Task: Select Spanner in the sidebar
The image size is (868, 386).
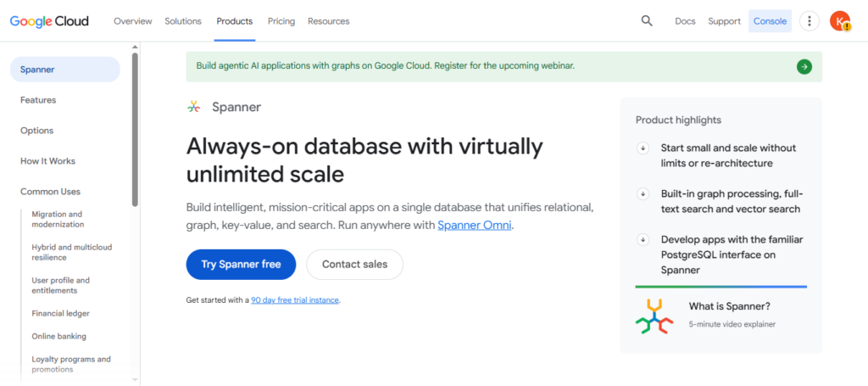Action: tap(64, 70)
